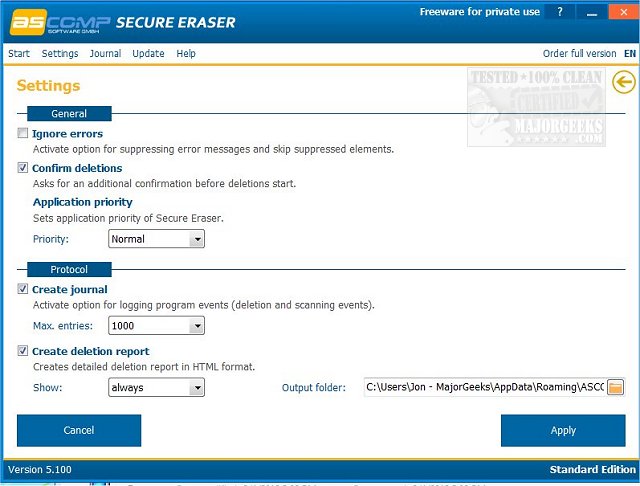The width and height of the screenshot is (640, 486).
Task: Click the Priority label
Action: pyautogui.click(x=51, y=239)
